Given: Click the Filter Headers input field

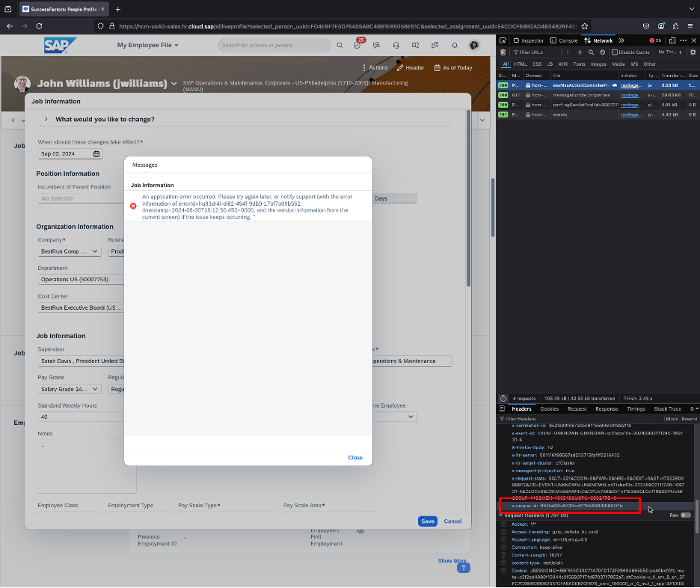Looking at the screenshot, I should pos(580,419).
